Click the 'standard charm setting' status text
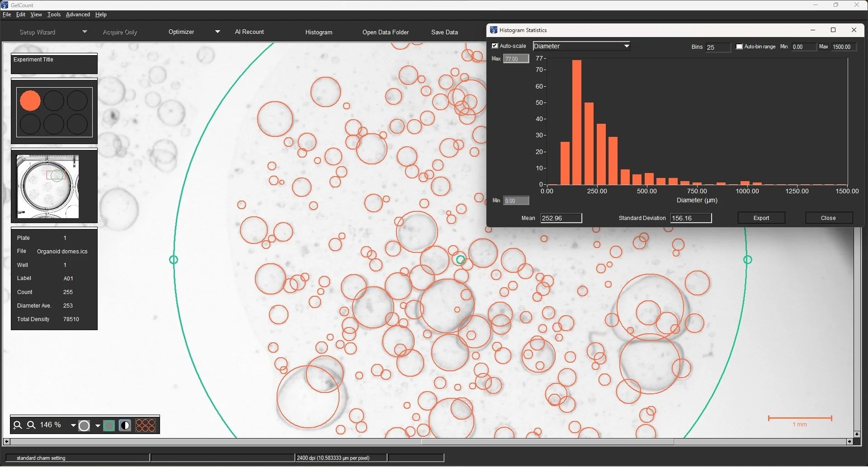The width and height of the screenshot is (868, 467). point(41,458)
